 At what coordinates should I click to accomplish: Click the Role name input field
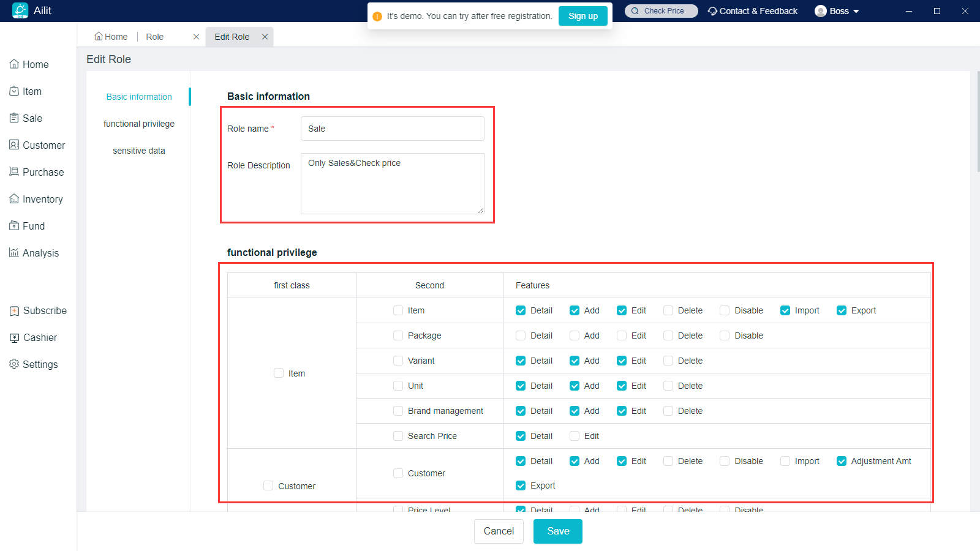[392, 129]
